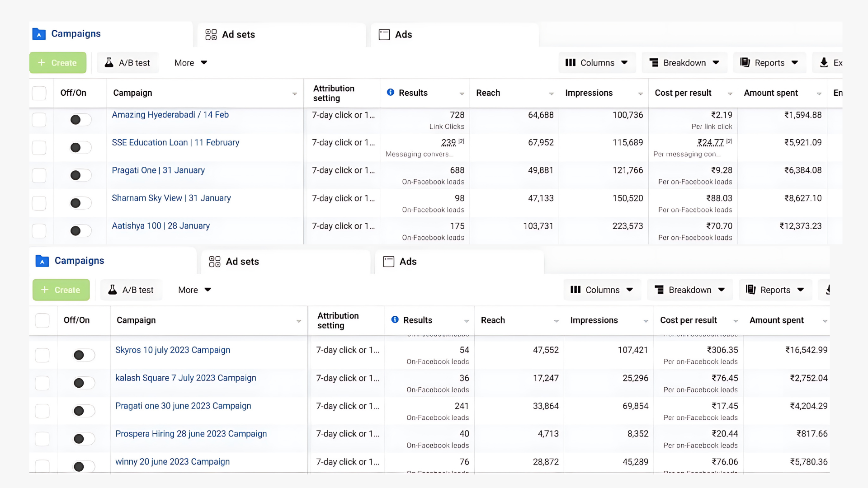Click the Export download icon in top toolbar

(824, 63)
